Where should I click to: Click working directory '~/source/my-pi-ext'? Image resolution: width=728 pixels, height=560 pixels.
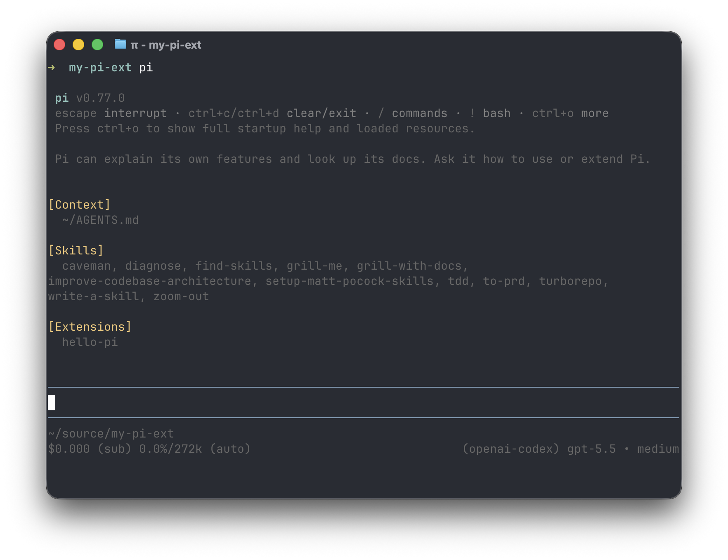pos(111,434)
